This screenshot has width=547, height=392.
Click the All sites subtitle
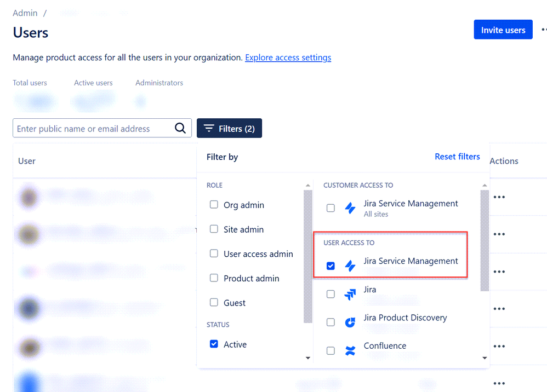[375, 214]
